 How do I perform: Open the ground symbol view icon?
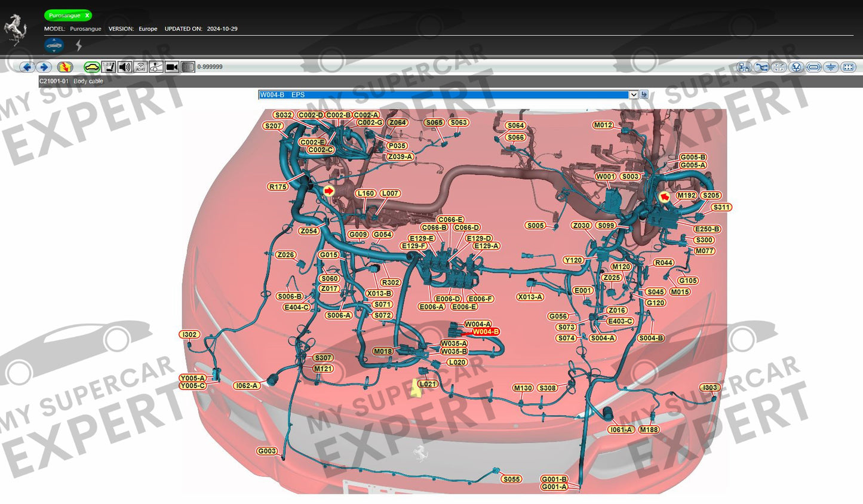tap(831, 67)
